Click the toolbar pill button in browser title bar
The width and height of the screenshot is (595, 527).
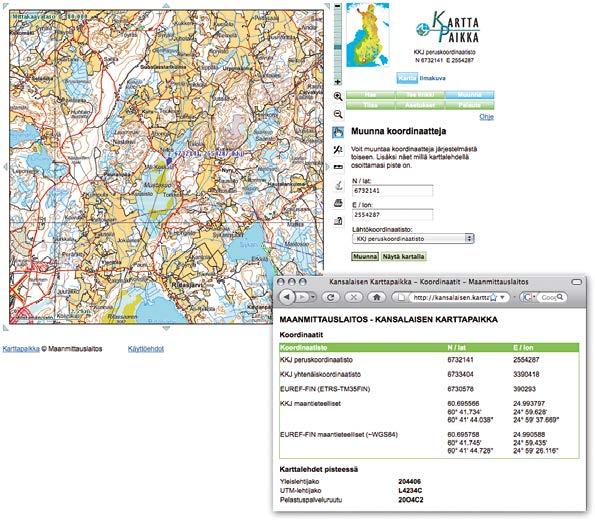[x=576, y=282]
